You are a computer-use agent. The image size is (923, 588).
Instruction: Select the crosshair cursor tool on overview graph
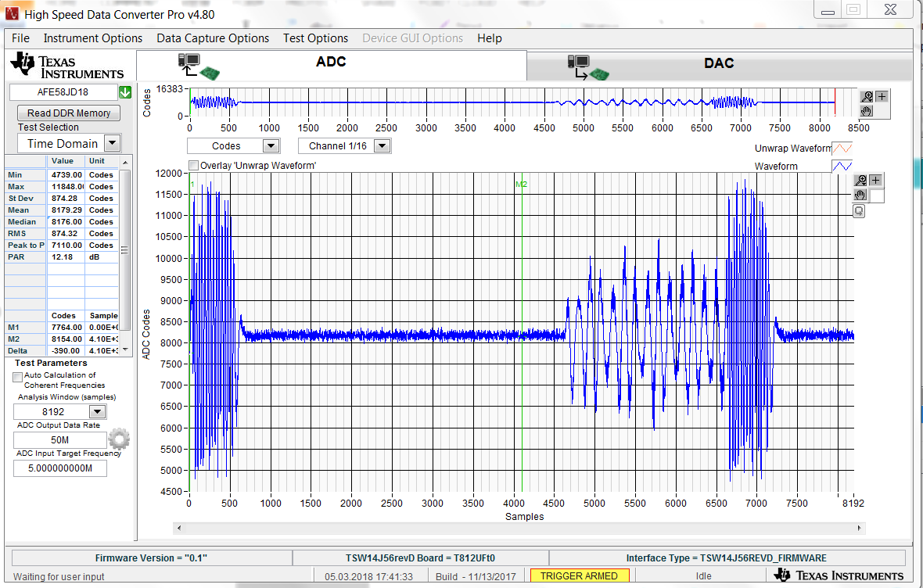(882, 96)
